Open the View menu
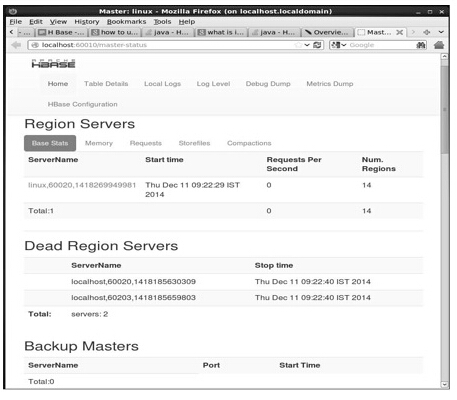The width and height of the screenshot is (457, 400). [58, 22]
